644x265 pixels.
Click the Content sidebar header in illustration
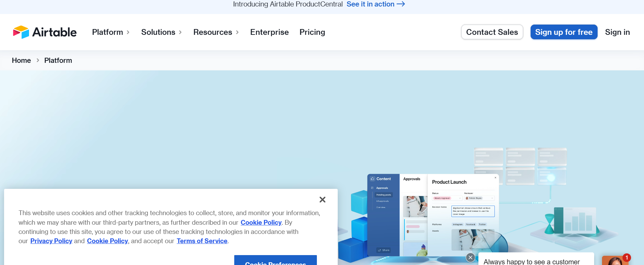[383, 179]
